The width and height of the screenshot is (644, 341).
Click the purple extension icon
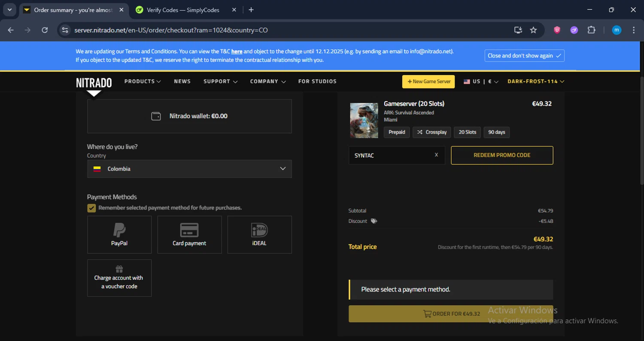pos(574,30)
